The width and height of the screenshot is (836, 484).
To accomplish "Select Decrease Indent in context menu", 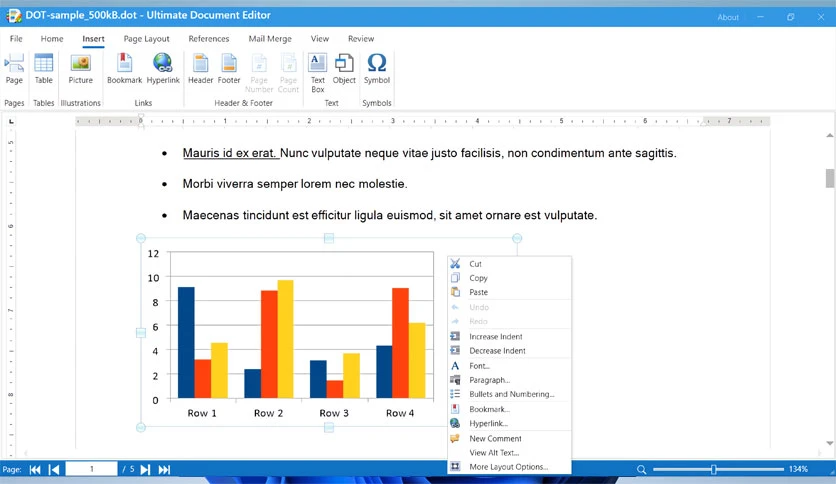I will point(509,351).
